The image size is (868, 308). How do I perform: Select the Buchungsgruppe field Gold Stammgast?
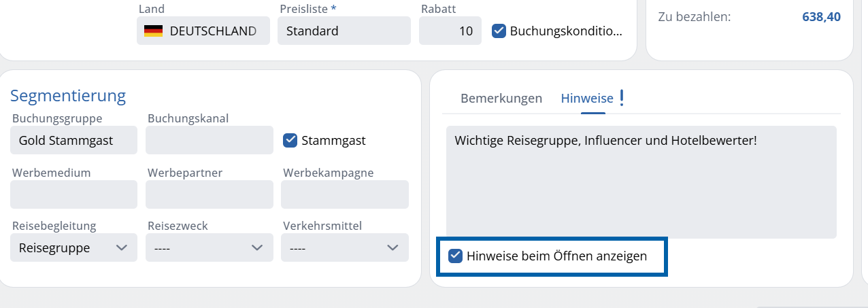coord(73,141)
